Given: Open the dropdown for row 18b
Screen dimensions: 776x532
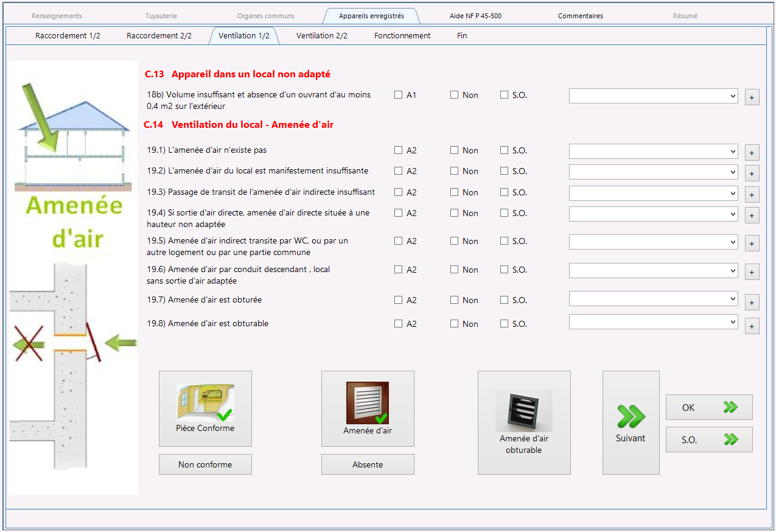Looking at the screenshot, I should (653, 96).
